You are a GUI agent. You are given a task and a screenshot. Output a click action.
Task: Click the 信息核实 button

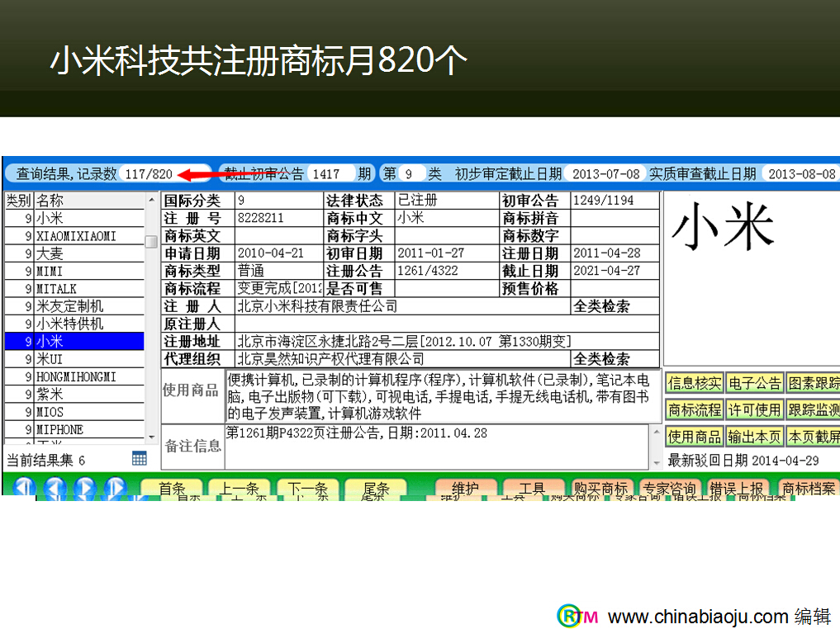(695, 383)
